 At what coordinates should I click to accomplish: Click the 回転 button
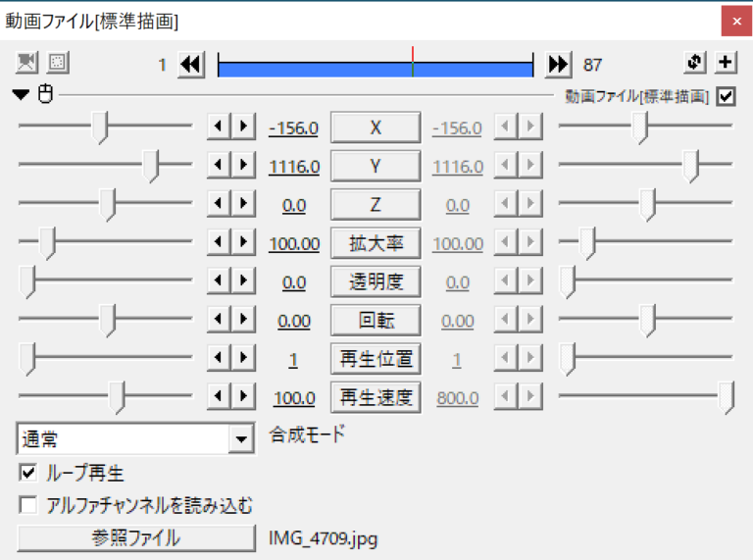coord(376,321)
